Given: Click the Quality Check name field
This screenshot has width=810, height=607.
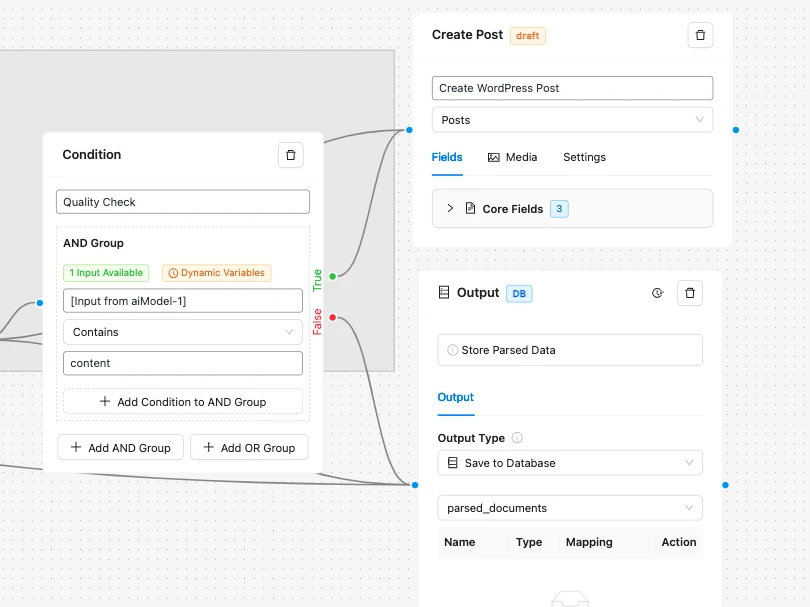Looking at the screenshot, I should tap(182, 202).
